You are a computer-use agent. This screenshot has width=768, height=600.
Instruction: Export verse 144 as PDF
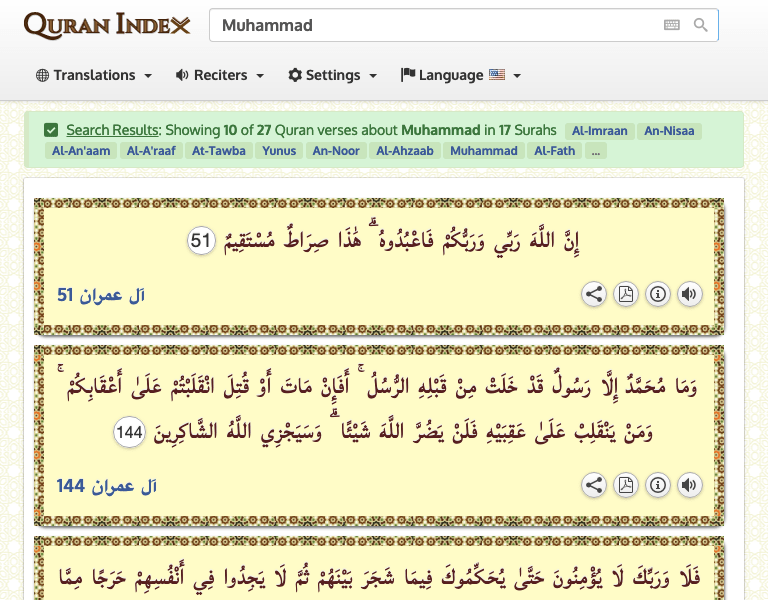[x=626, y=485]
